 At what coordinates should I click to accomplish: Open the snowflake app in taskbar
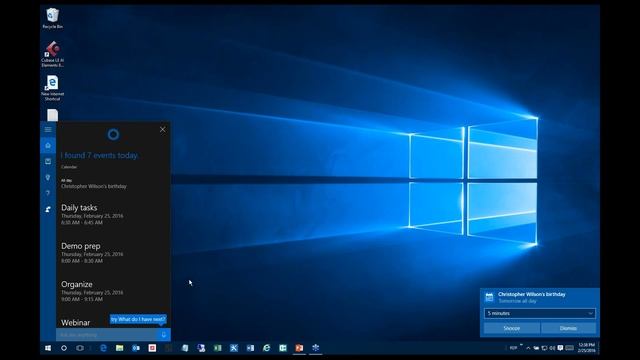coord(316,348)
